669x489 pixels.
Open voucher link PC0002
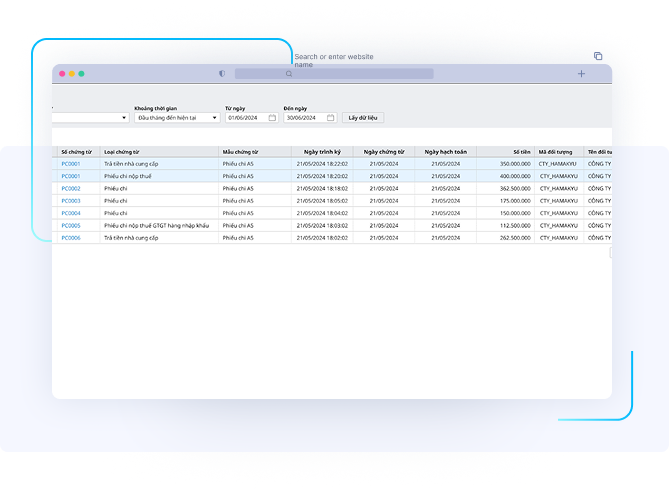(x=71, y=188)
